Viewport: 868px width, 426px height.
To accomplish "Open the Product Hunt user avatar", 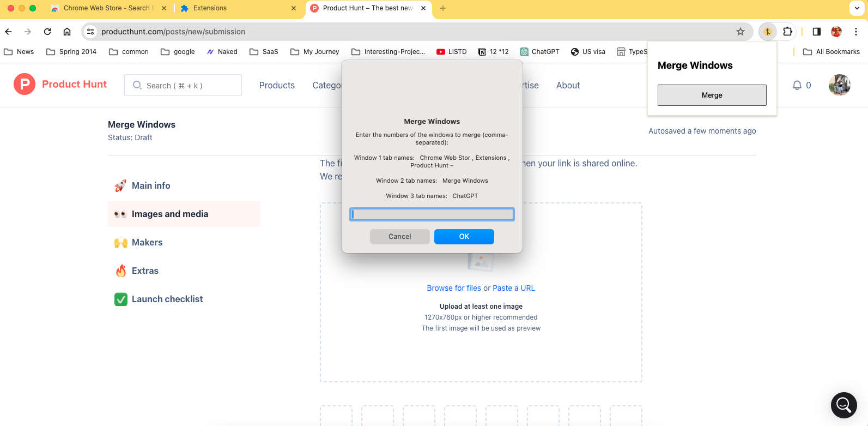I will coord(840,85).
